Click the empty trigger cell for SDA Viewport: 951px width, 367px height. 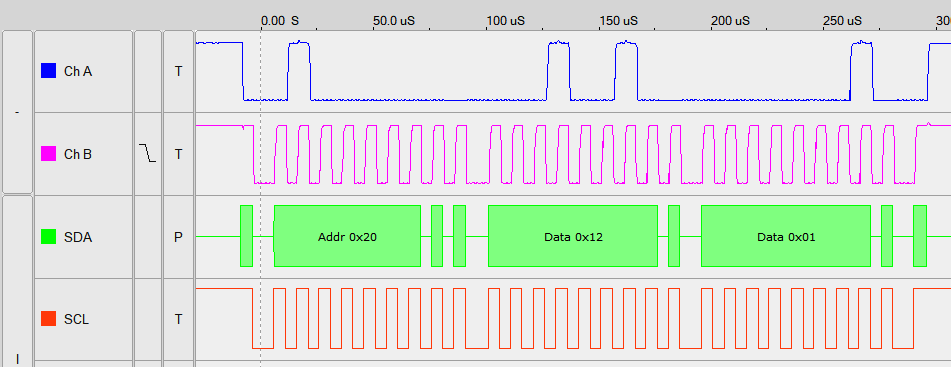tap(148, 237)
